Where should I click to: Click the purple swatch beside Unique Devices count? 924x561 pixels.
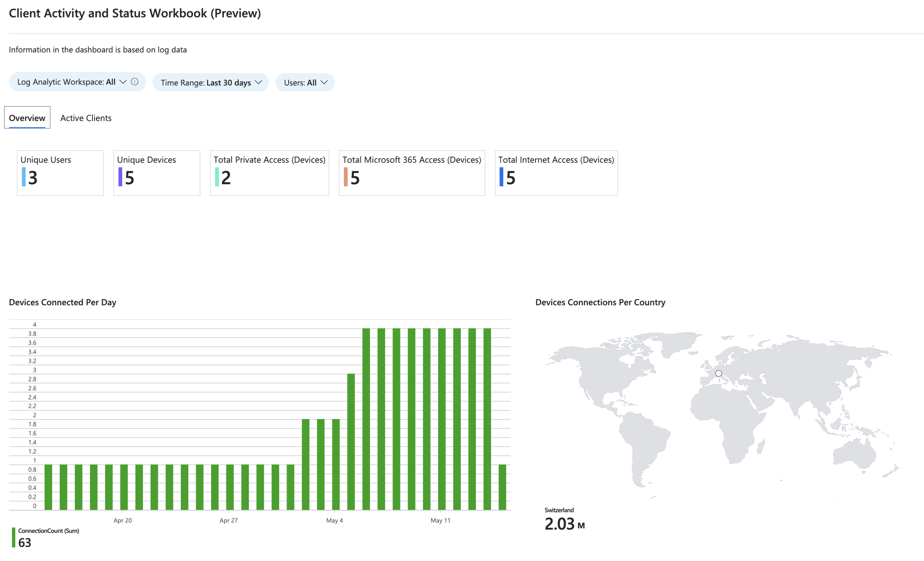click(120, 177)
